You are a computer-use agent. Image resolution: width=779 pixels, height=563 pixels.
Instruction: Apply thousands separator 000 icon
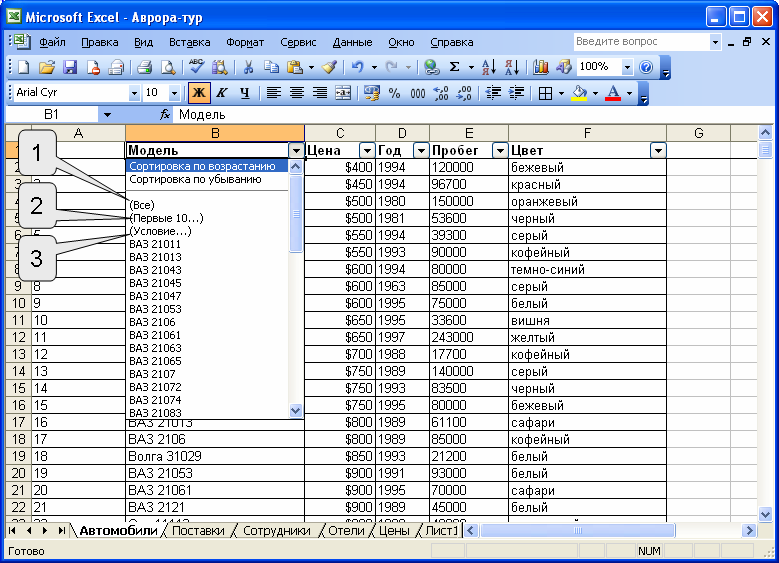coord(418,93)
